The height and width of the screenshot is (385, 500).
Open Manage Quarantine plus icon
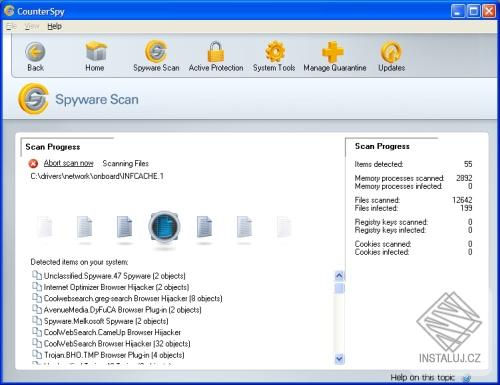tap(333, 52)
